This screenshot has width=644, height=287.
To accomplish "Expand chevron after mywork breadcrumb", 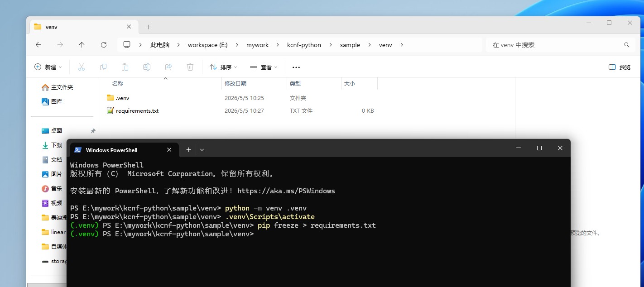I will click(278, 45).
